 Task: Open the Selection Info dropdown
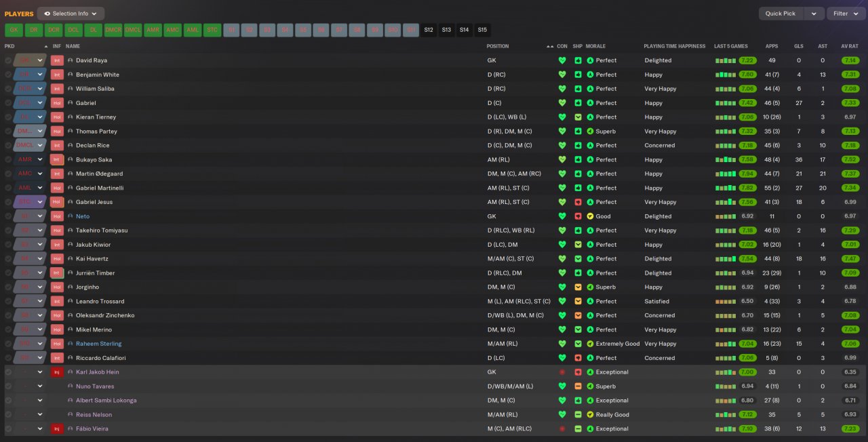coord(71,14)
